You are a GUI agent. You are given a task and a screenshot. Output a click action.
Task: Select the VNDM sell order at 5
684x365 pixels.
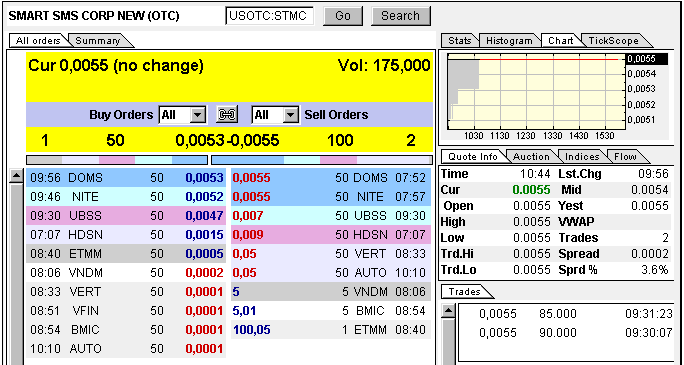coord(331,292)
